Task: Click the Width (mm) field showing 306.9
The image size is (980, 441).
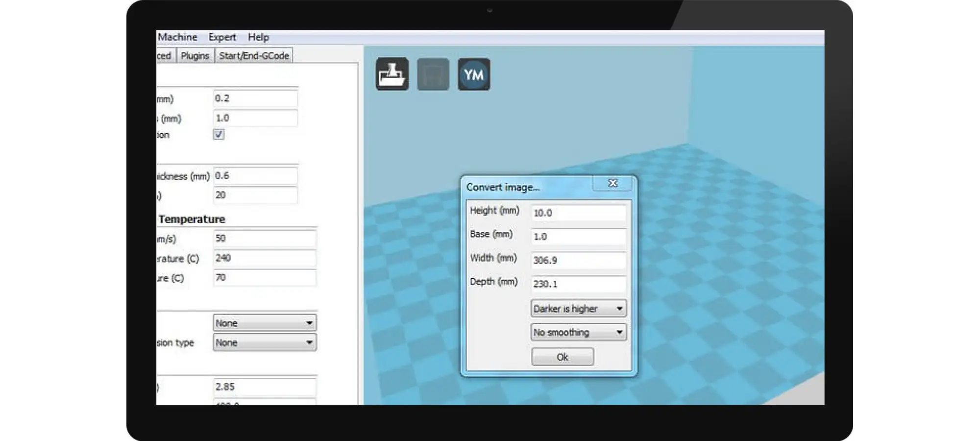Action: click(x=579, y=260)
